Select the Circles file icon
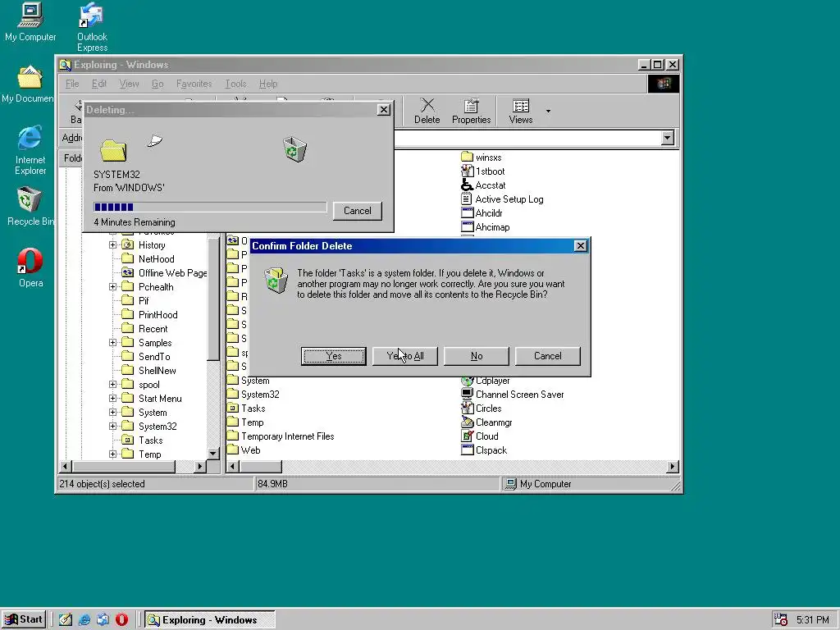The image size is (840, 630). 467,408
